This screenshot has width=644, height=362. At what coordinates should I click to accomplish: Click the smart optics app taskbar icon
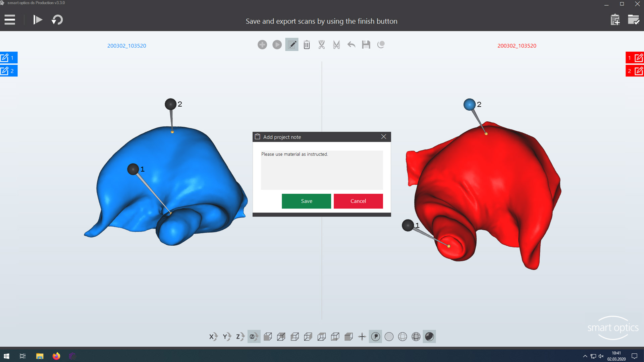coord(72,356)
